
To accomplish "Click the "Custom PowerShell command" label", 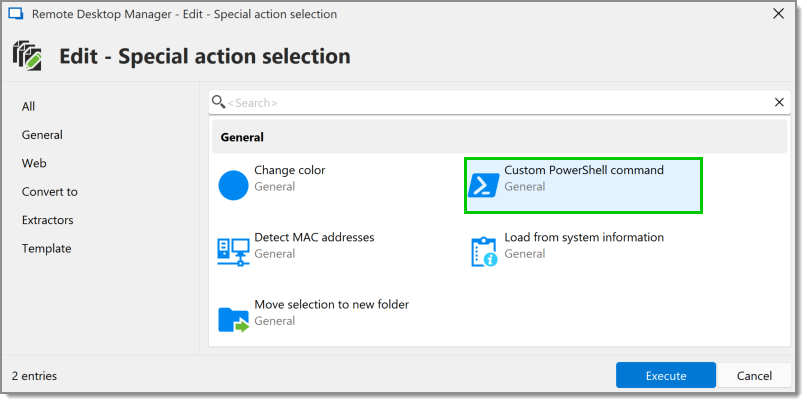I will (584, 170).
